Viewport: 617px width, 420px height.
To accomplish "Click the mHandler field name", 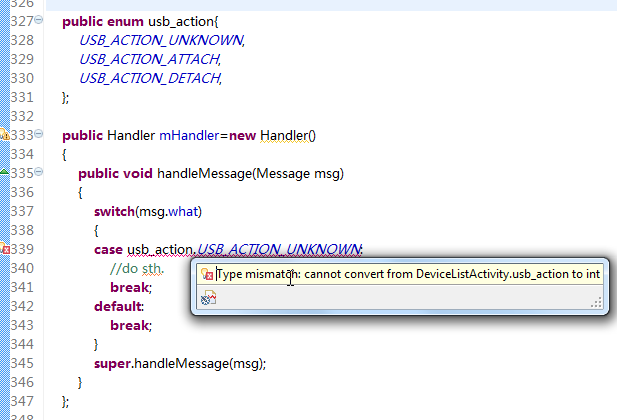I will (x=189, y=135).
